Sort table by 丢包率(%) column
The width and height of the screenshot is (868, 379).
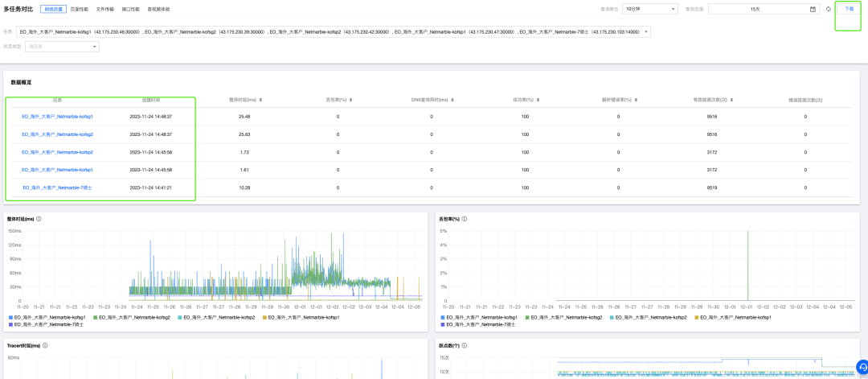coord(351,100)
